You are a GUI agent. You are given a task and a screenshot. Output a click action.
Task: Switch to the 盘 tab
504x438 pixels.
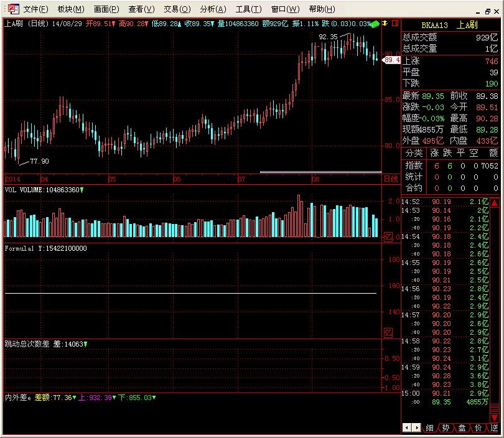pos(462,427)
